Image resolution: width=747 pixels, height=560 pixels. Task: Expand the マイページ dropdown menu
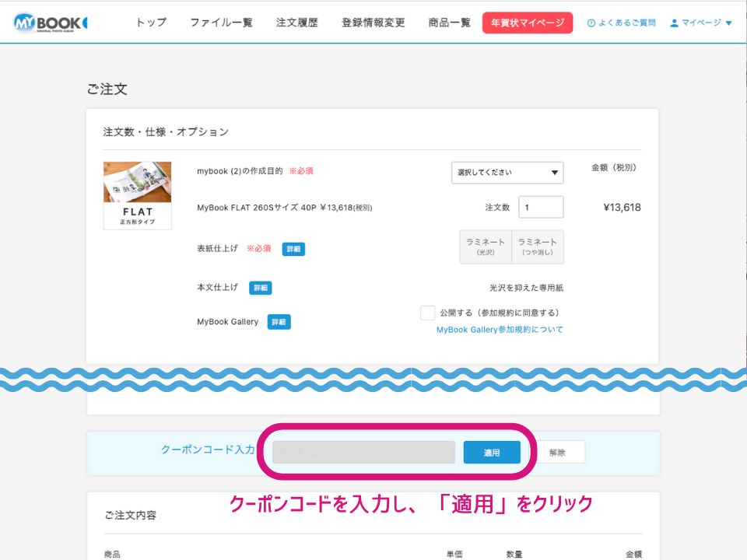tap(701, 23)
